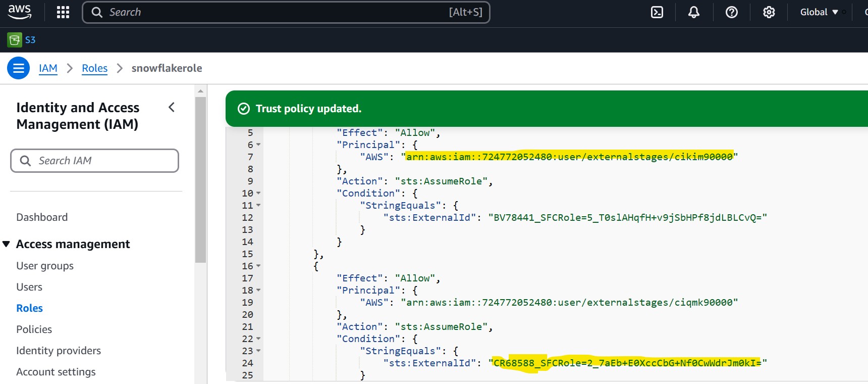
Task: Open the help question mark menu
Action: pyautogui.click(x=731, y=12)
